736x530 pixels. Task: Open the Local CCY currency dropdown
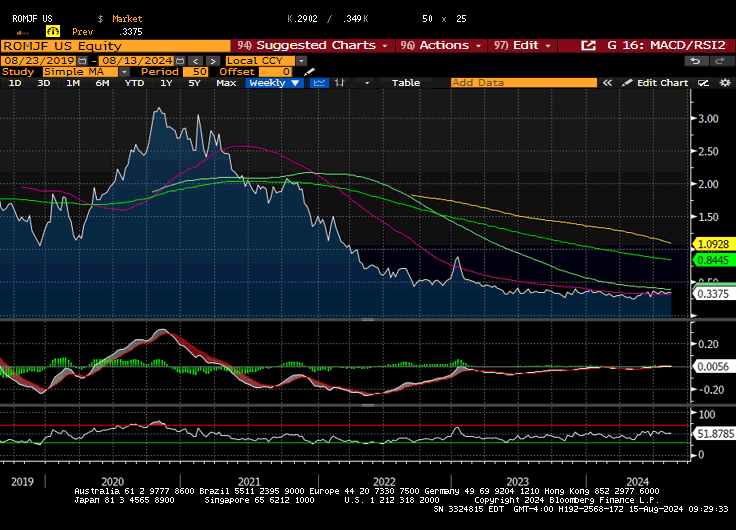pyautogui.click(x=301, y=61)
